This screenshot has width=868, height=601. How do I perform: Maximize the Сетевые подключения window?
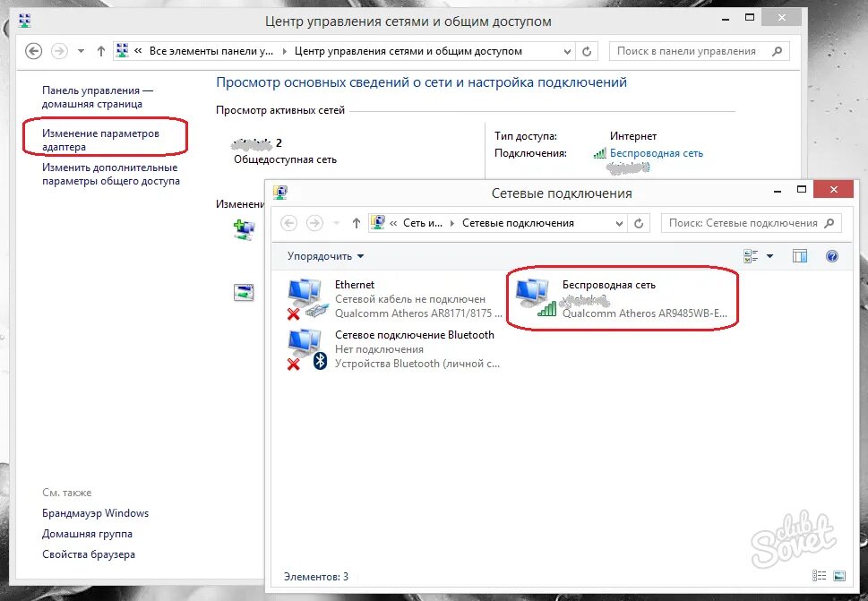801,189
